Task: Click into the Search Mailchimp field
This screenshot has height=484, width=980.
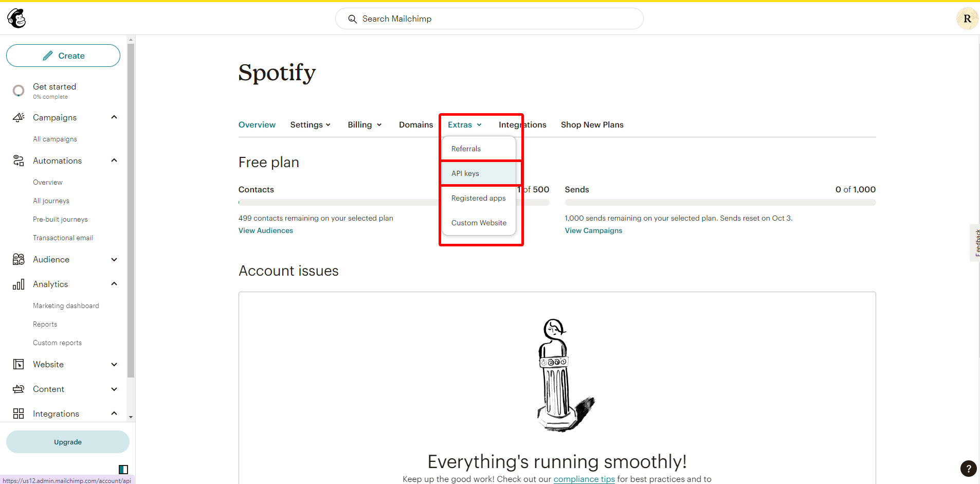Action: [489, 19]
